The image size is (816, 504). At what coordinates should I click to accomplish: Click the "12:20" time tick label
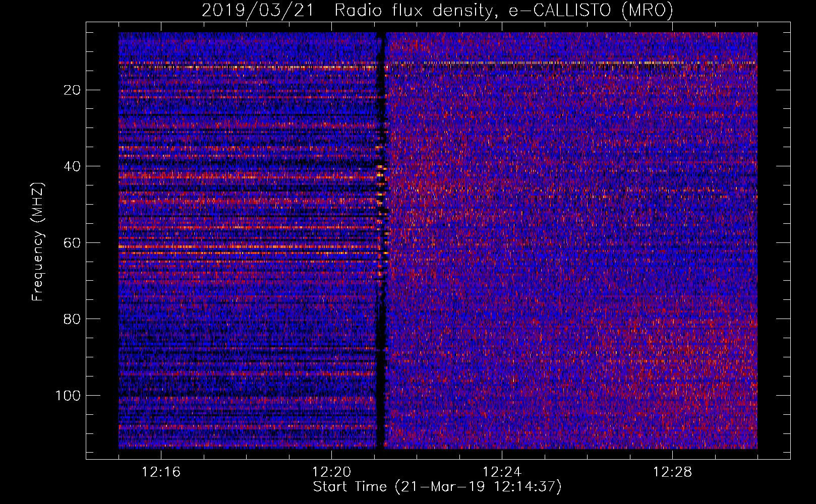click(332, 472)
